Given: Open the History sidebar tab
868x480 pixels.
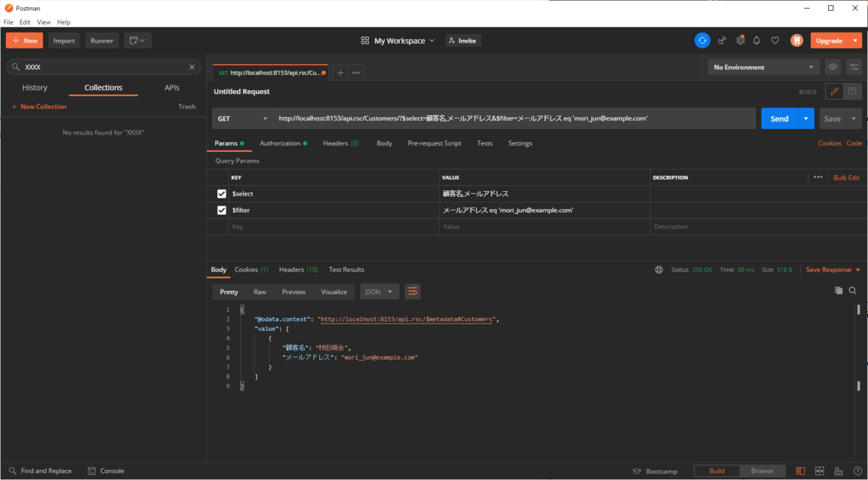Looking at the screenshot, I should click(x=35, y=88).
